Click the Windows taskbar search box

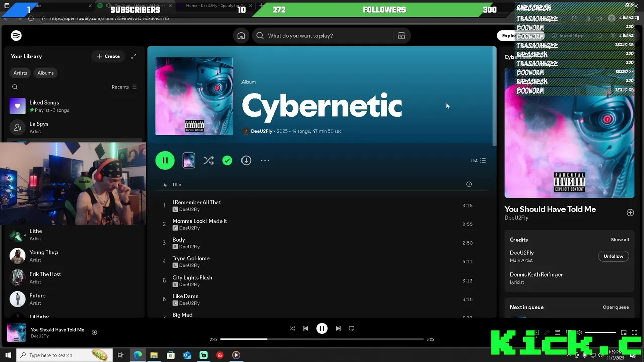pos(64,355)
